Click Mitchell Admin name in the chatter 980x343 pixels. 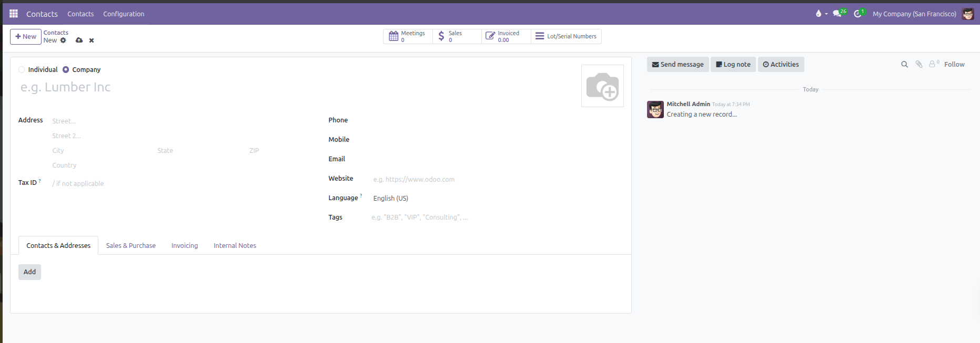click(688, 104)
